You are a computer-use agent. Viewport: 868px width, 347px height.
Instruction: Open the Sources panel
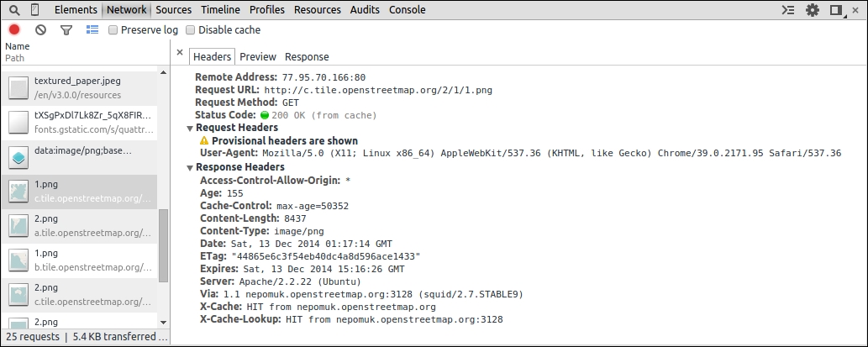tap(173, 10)
